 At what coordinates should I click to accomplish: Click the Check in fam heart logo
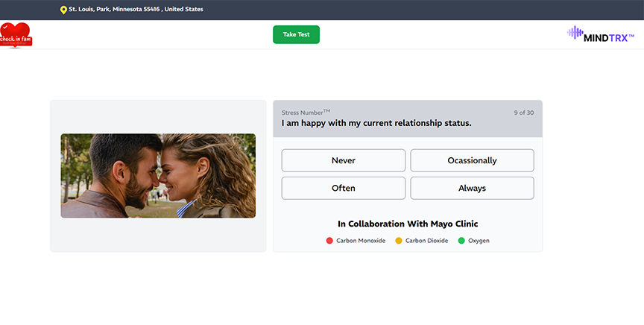pyautogui.click(x=15, y=35)
